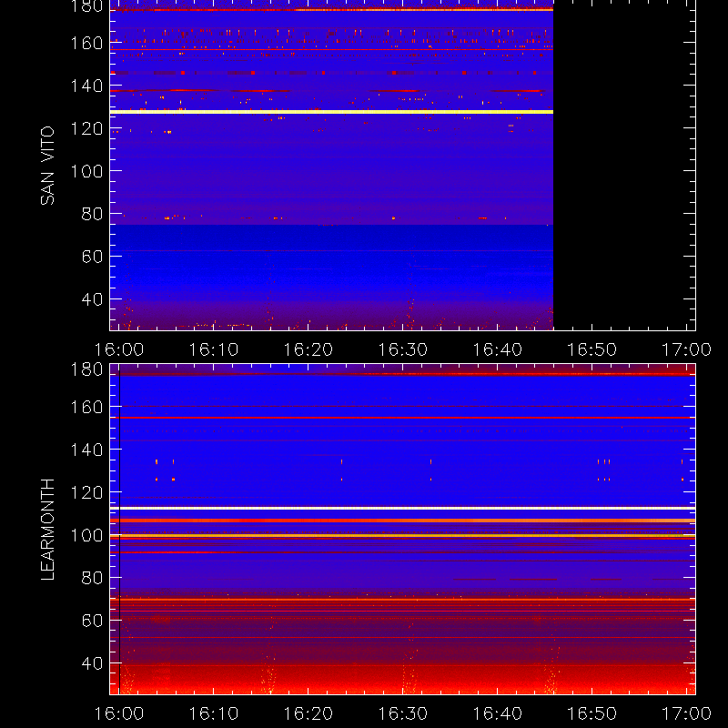Screen dimensions: 728x728
Task: Click 17:00 time label under Learmonth plot
Action: 687,713
